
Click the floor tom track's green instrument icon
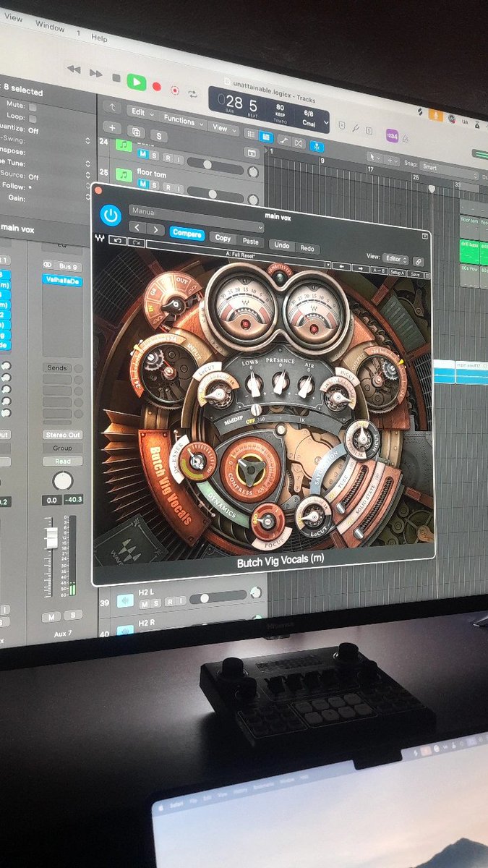[x=124, y=176]
